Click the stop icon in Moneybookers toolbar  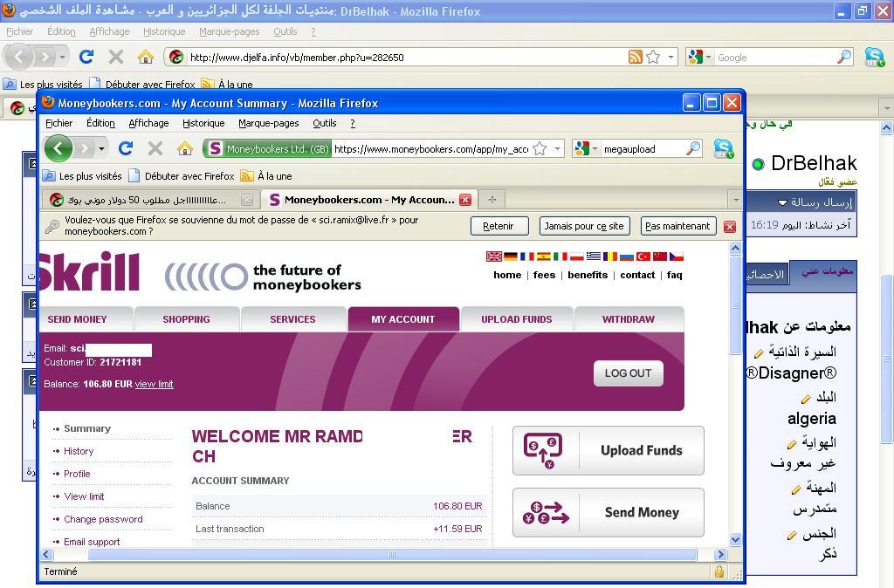[155, 148]
